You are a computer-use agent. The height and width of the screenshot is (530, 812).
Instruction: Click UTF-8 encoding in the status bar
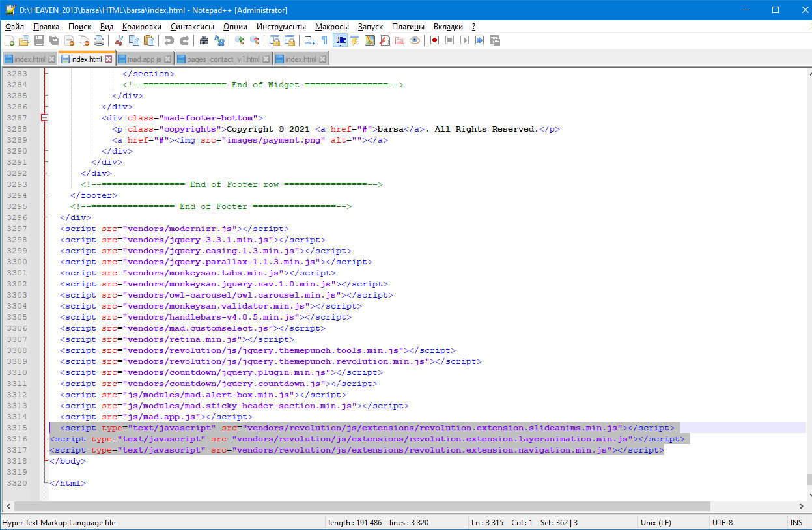coord(722,523)
